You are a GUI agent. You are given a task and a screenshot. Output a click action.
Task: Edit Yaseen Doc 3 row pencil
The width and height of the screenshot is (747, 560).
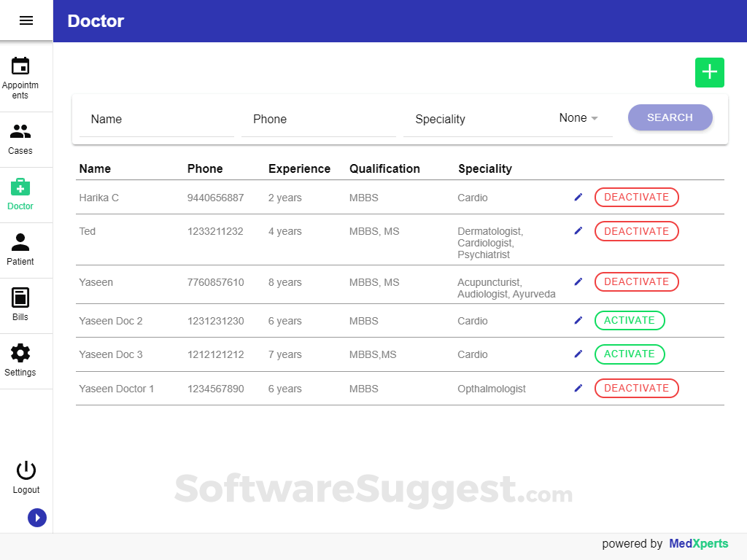[x=578, y=354]
